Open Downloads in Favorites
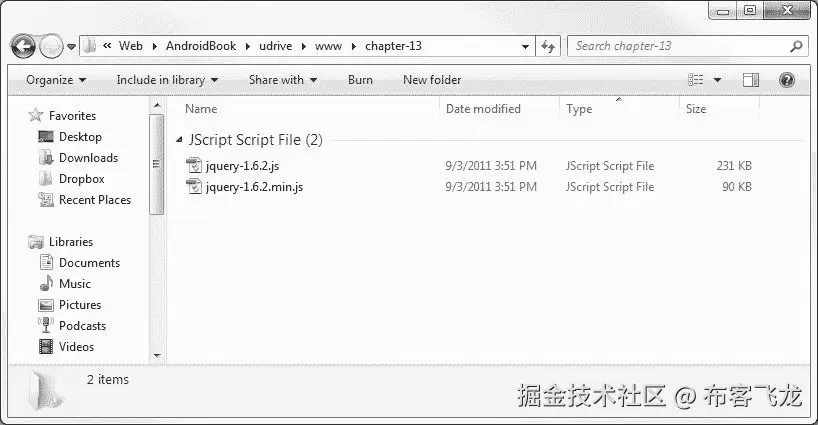Screen dimensions: 818x425 pos(88,157)
